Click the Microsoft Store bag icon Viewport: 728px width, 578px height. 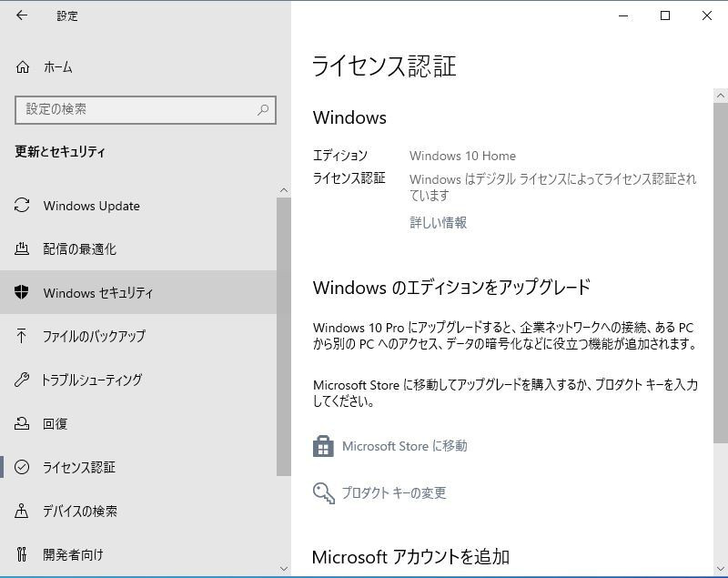323,446
